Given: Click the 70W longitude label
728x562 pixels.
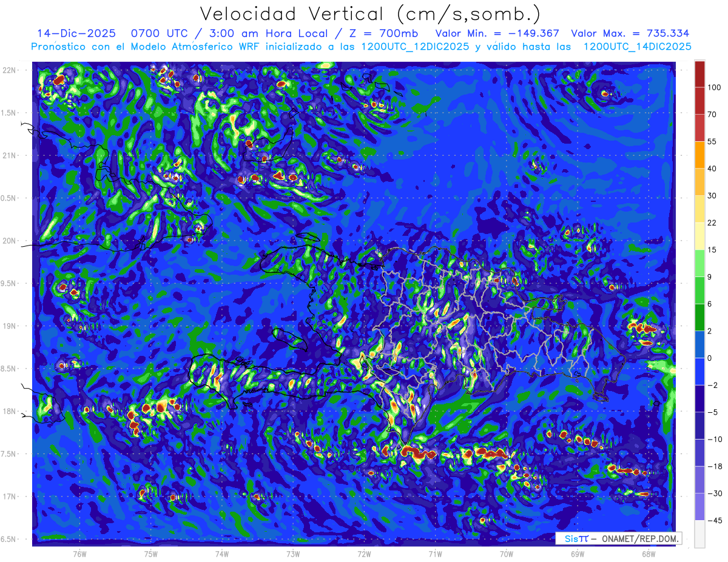Looking at the screenshot, I should click(x=507, y=554).
